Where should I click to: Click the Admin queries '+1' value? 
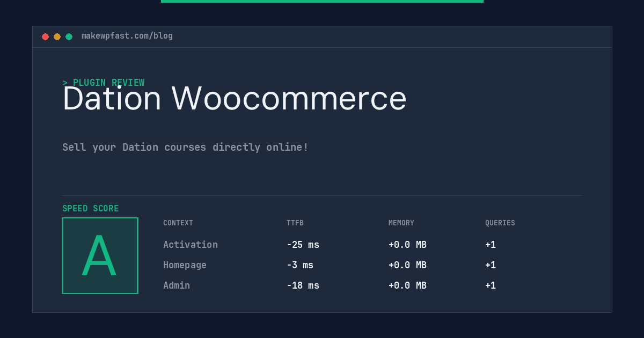coord(491,285)
